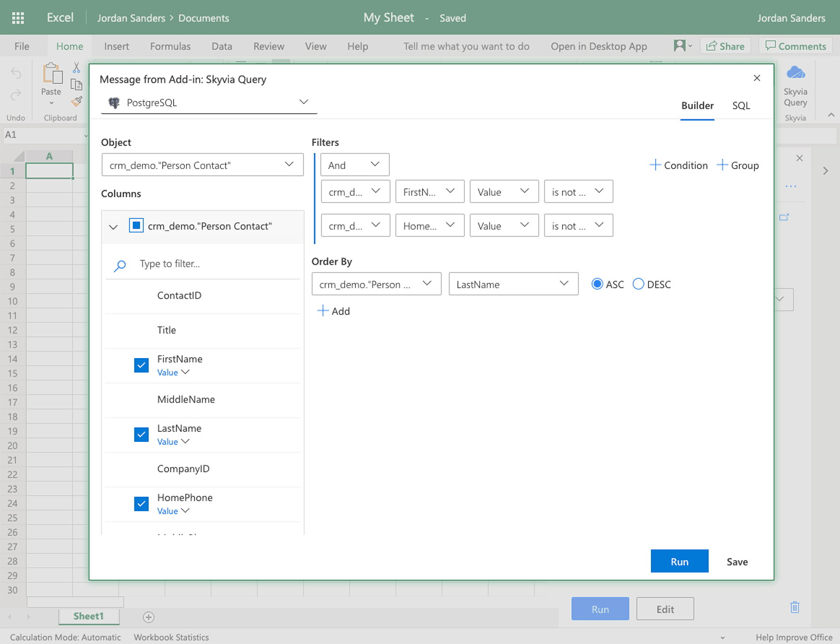The width and height of the screenshot is (840, 644).
Task: Click the Skyvia Query cloud icon
Action: (795, 73)
